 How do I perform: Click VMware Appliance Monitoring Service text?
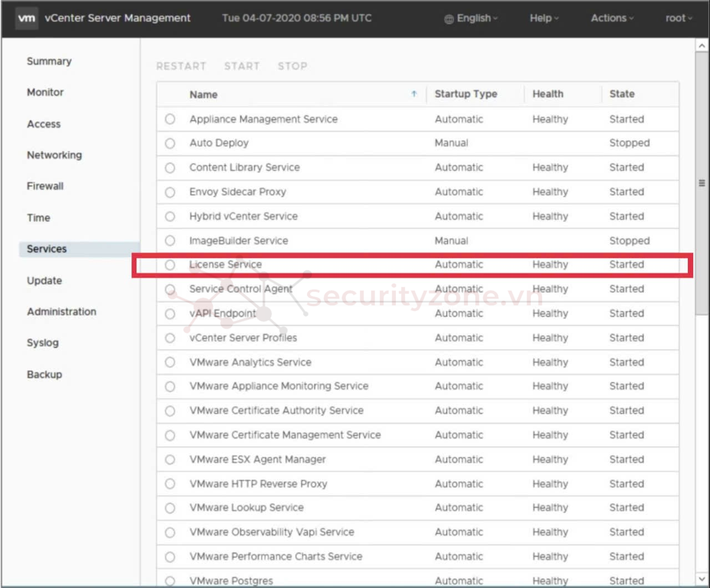coord(278,386)
